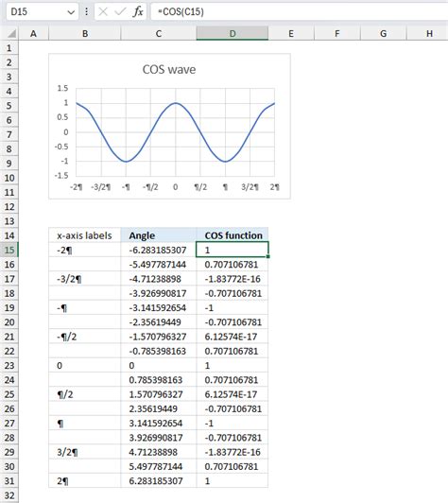Open the Insert Function fx icon
This screenshot has width=448, height=503.
click(x=138, y=12)
